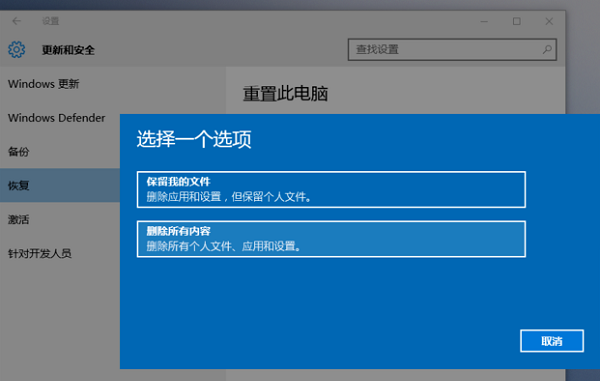Maximize the settings window
This screenshot has height=381, width=600.
[517, 21]
